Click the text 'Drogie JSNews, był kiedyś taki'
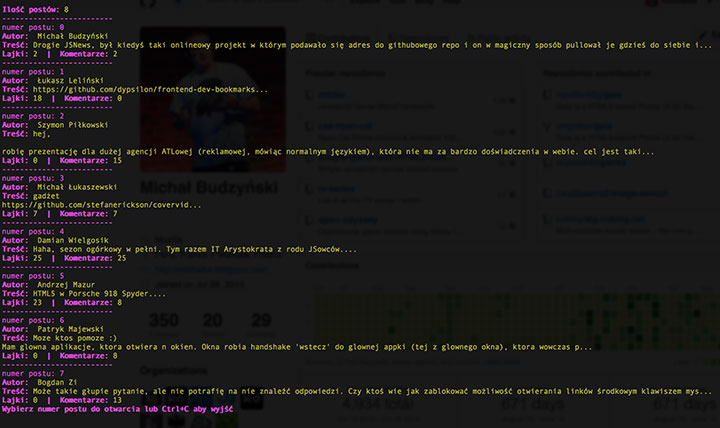 click(x=99, y=45)
